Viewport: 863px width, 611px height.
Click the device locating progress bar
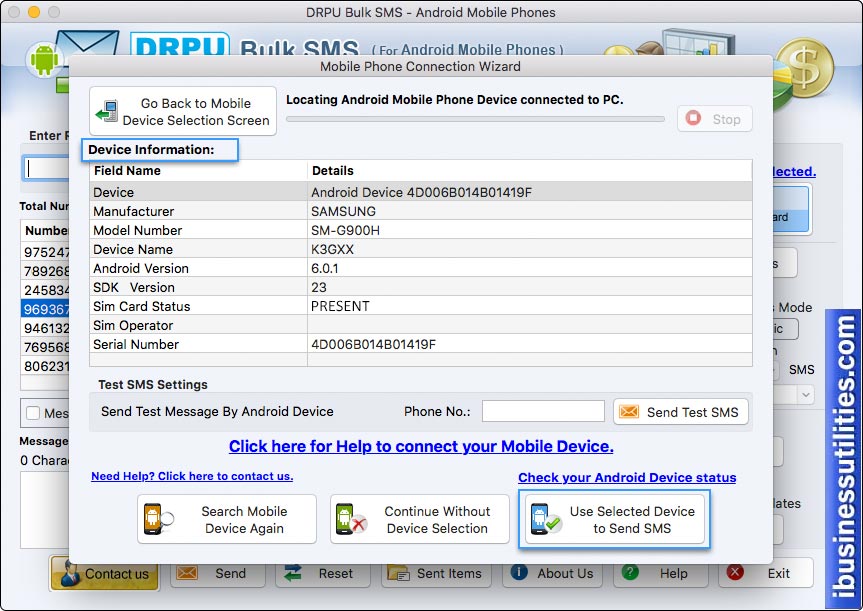coord(475,119)
